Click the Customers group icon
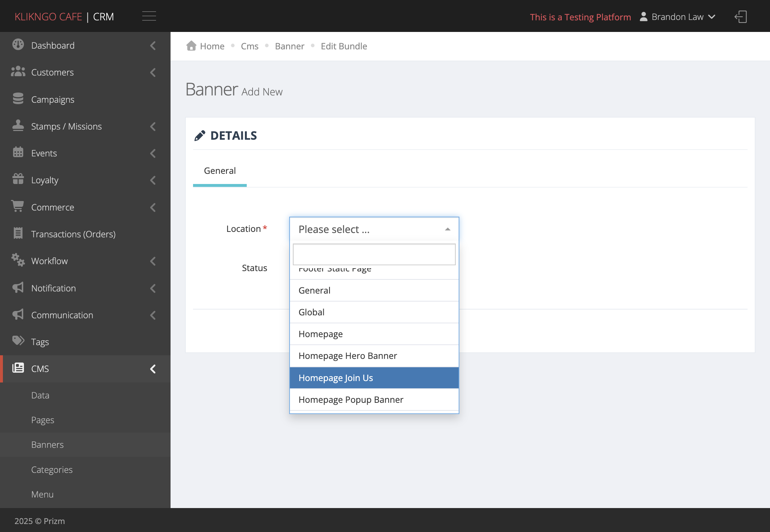 point(18,72)
